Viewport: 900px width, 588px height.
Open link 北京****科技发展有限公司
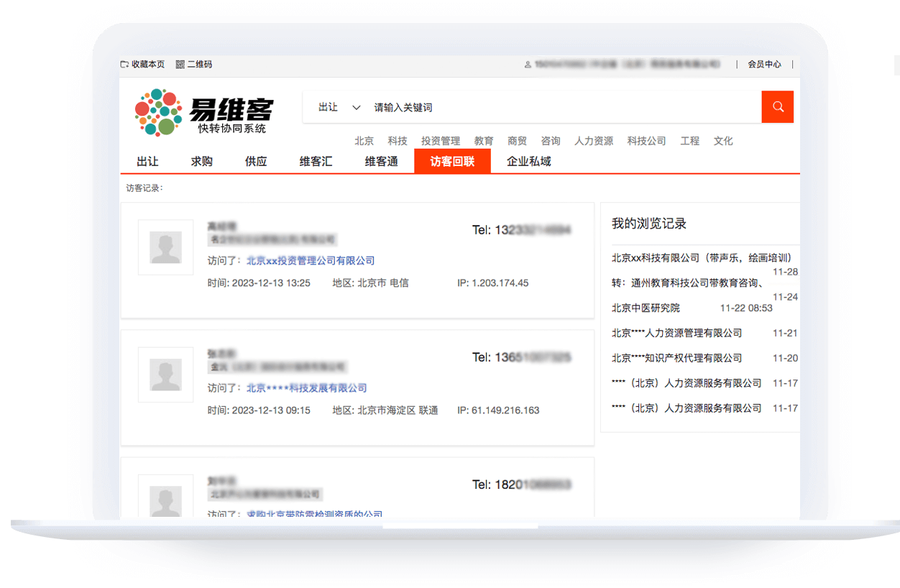pos(306,388)
